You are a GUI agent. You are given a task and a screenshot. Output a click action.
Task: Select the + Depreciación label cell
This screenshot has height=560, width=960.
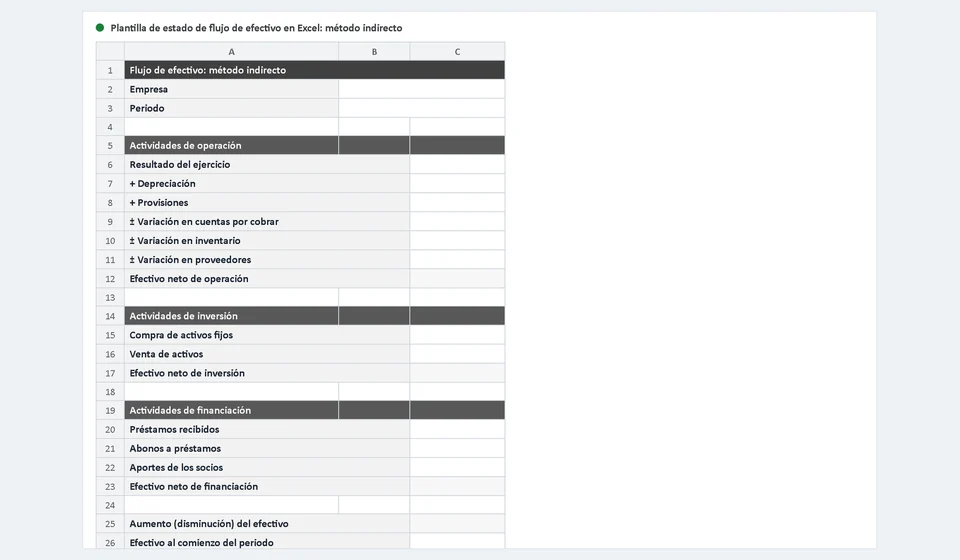(267, 184)
